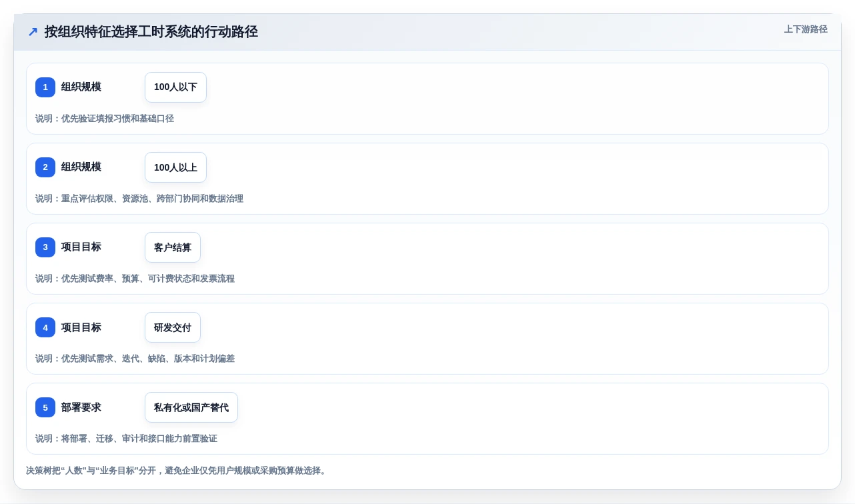Click step number badge 1
This screenshot has width=855, height=504.
click(45, 87)
